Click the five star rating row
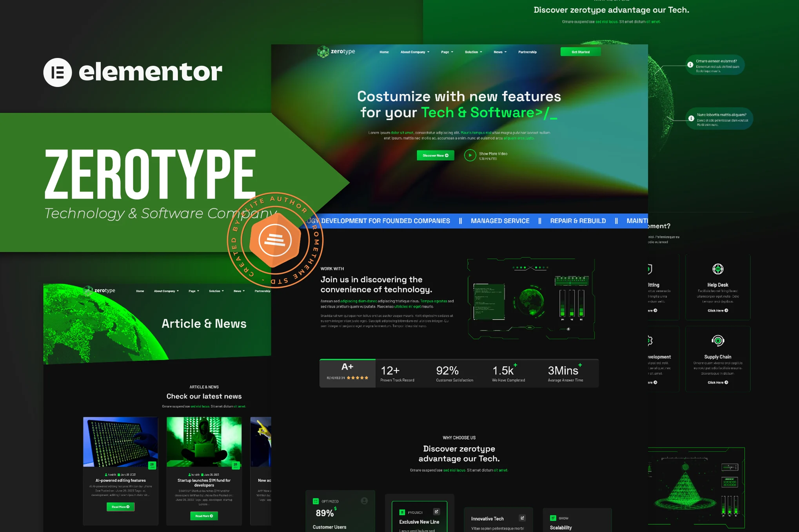799x532 pixels. tap(358, 378)
